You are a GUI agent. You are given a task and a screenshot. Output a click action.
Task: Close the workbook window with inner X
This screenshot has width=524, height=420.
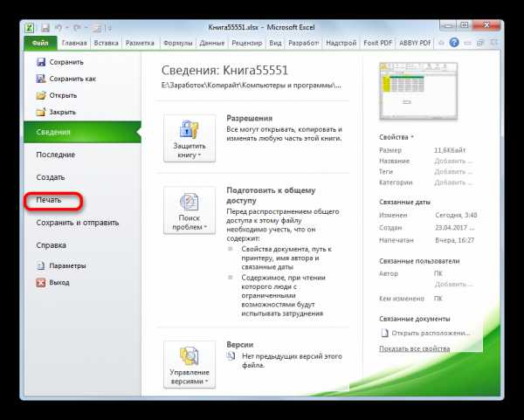494,43
